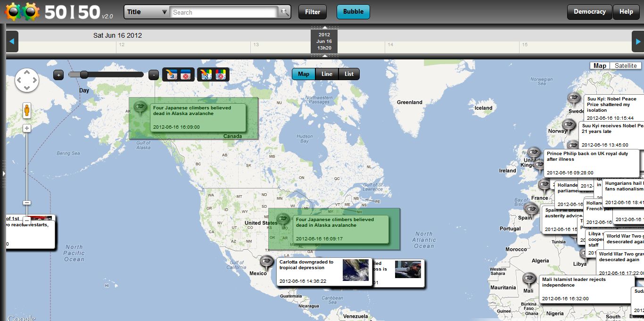Click the colored map icon with number 8
The height and width of the screenshot is (321, 644).
point(206,74)
